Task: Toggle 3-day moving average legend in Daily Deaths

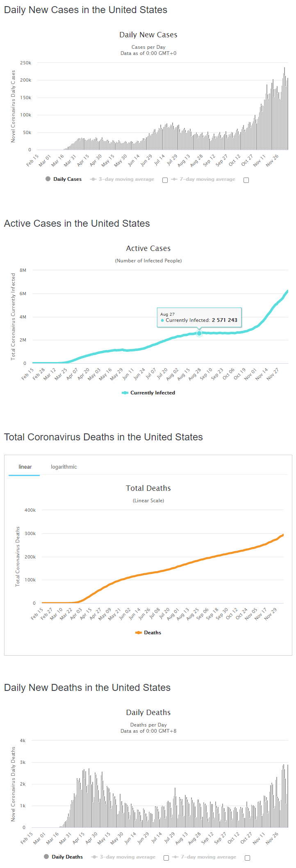Action: pos(123,857)
